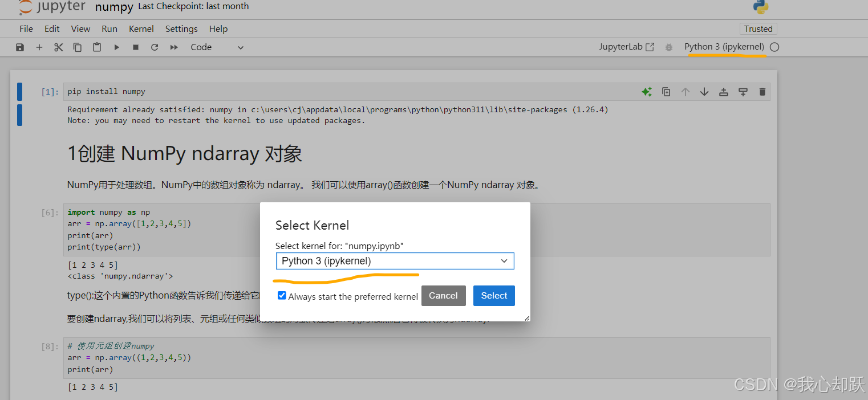Click the restart the kernel note output line
Image resolution: width=868 pixels, height=400 pixels.
point(216,120)
